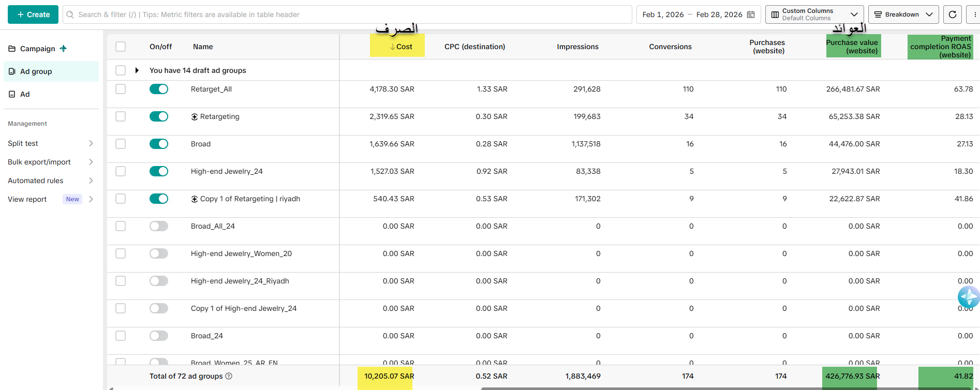Screen dimensions: 980x390
Task: Click the Breakdown list icon
Action: tap(878, 14)
